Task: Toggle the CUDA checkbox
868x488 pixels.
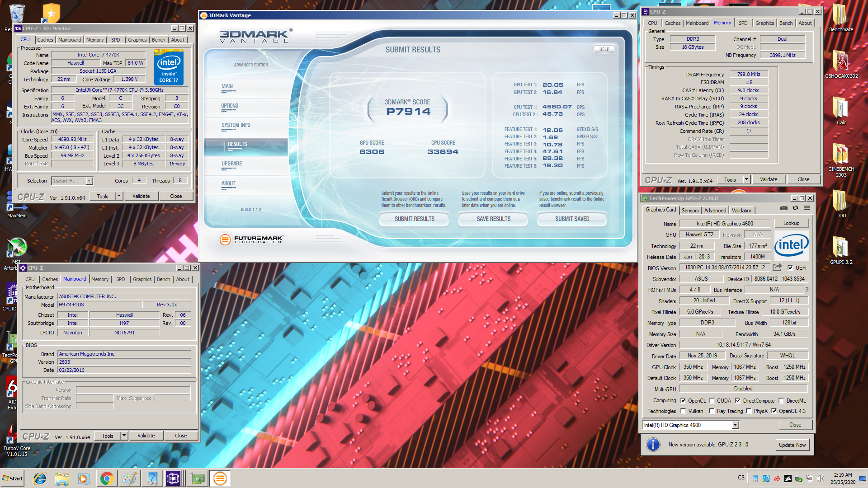Action: [712, 400]
